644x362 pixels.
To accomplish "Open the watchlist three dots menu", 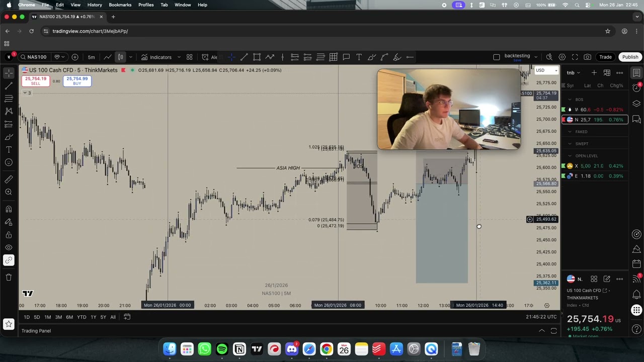I will (x=619, y=73).
